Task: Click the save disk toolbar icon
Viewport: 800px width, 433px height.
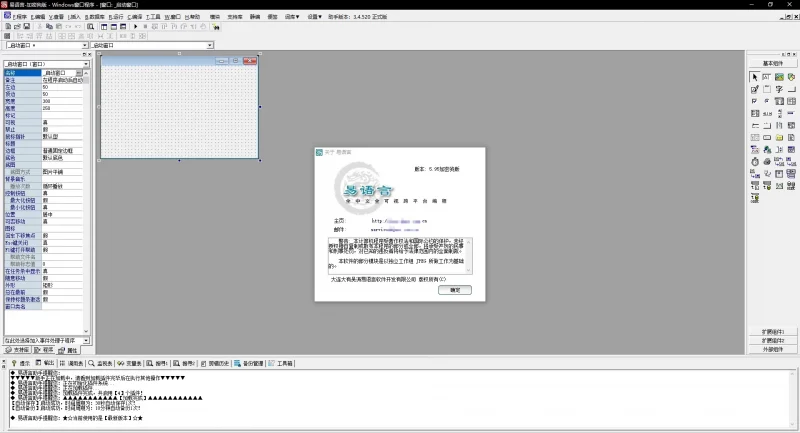Action: click(x=27, y=26)
